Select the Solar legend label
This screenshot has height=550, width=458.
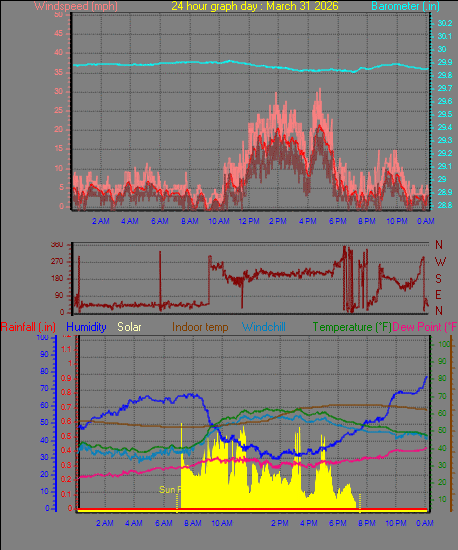pyautogui.click(x=129, y=327)
